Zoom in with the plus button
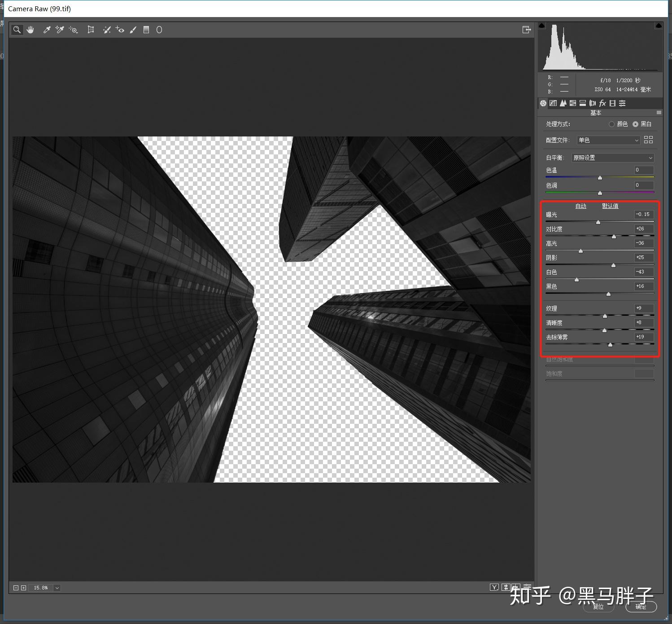The height and width of the screenshot is (624, 672). (24, 588)
